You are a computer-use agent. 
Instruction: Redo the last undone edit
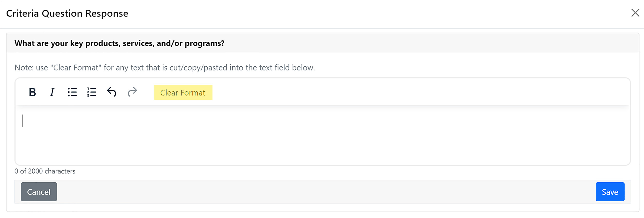coord(132,92)
